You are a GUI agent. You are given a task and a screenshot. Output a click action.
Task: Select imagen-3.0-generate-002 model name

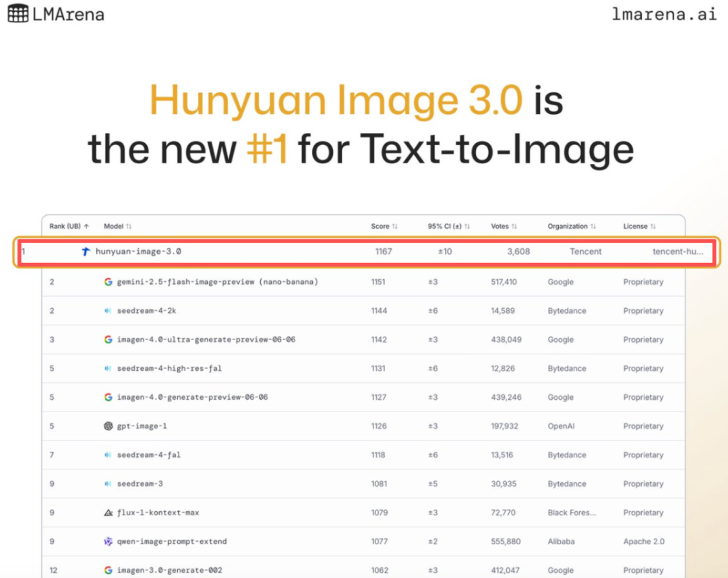point(169,570)
